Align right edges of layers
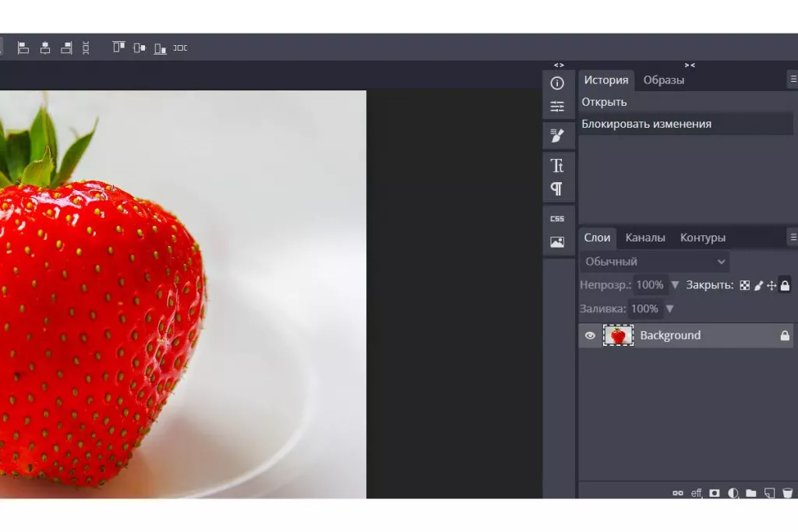Screen dimensions: 798x532 [x=66, y=48]
